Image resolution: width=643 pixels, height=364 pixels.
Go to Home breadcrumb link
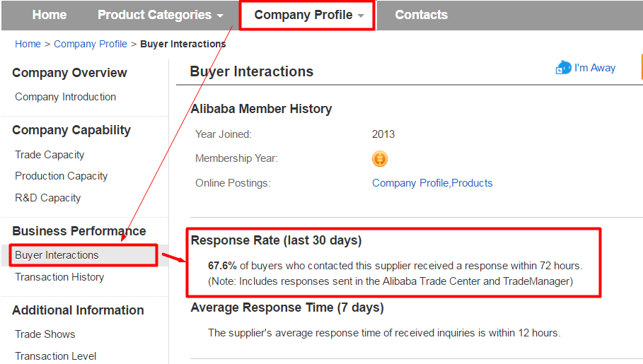(28, 44)
